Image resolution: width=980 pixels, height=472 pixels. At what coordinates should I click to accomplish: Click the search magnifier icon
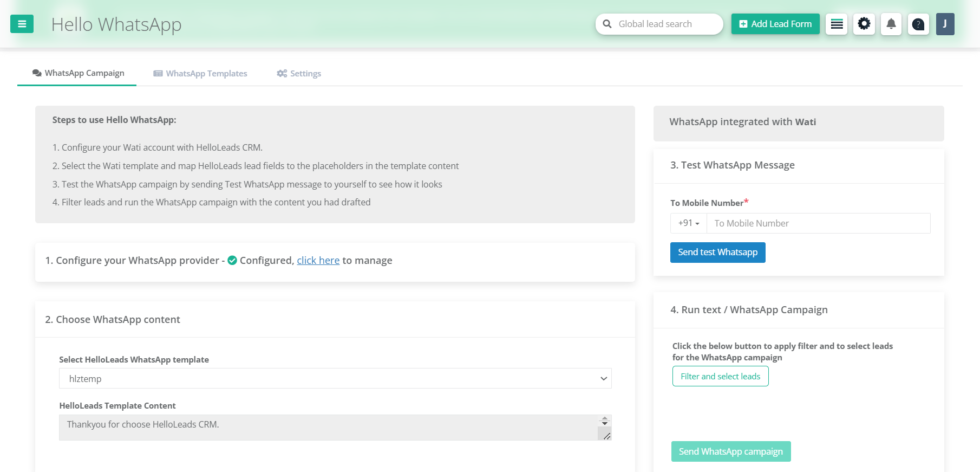(x=607, y=24)
